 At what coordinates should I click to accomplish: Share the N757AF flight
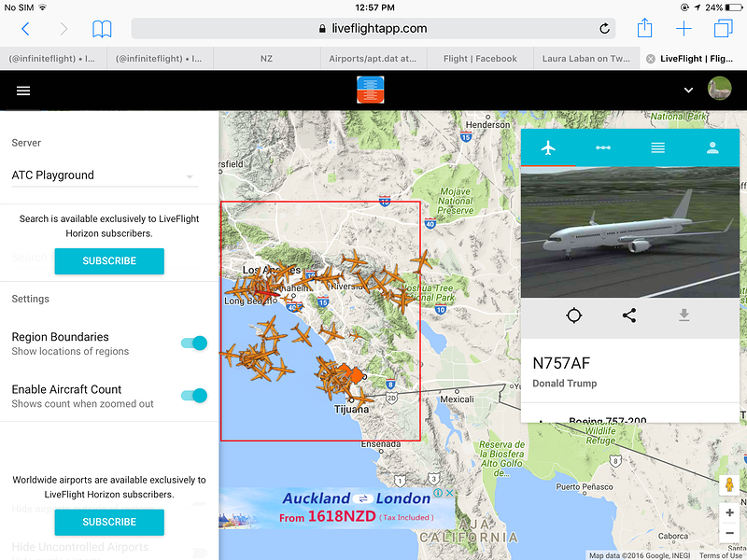click(x=629, y=315)
